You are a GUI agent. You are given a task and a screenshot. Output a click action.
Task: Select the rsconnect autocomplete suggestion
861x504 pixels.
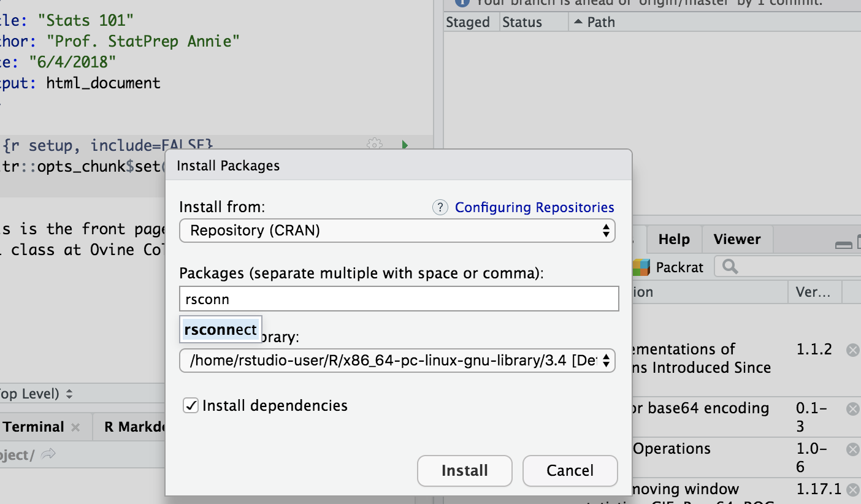pos(220,330)
